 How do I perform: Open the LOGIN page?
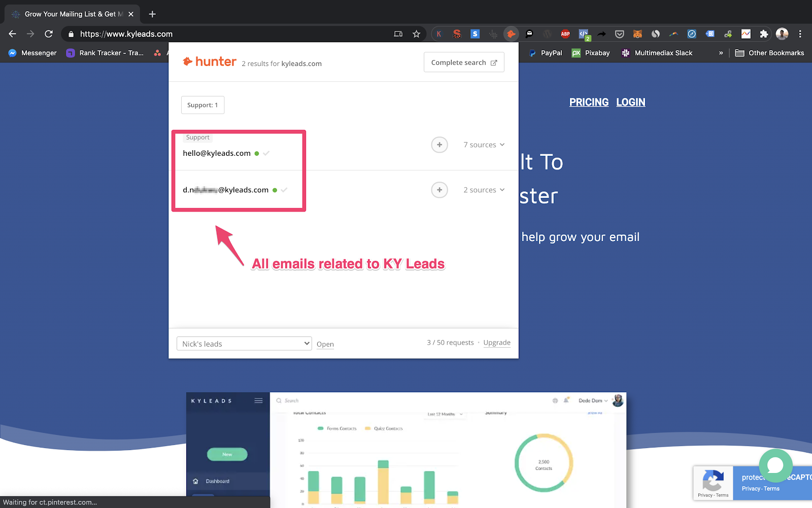pos(631,102)
